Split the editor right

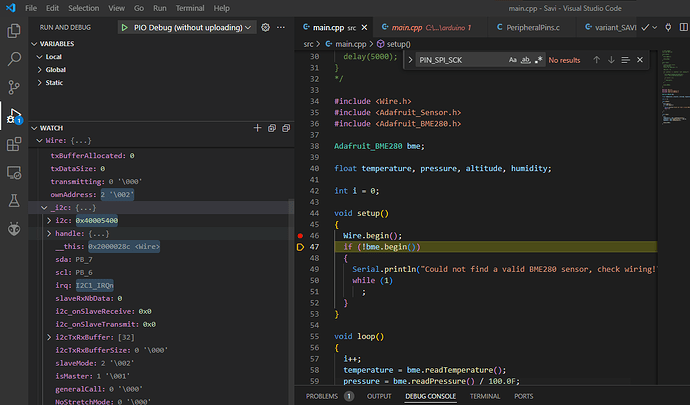coord(684,27)
